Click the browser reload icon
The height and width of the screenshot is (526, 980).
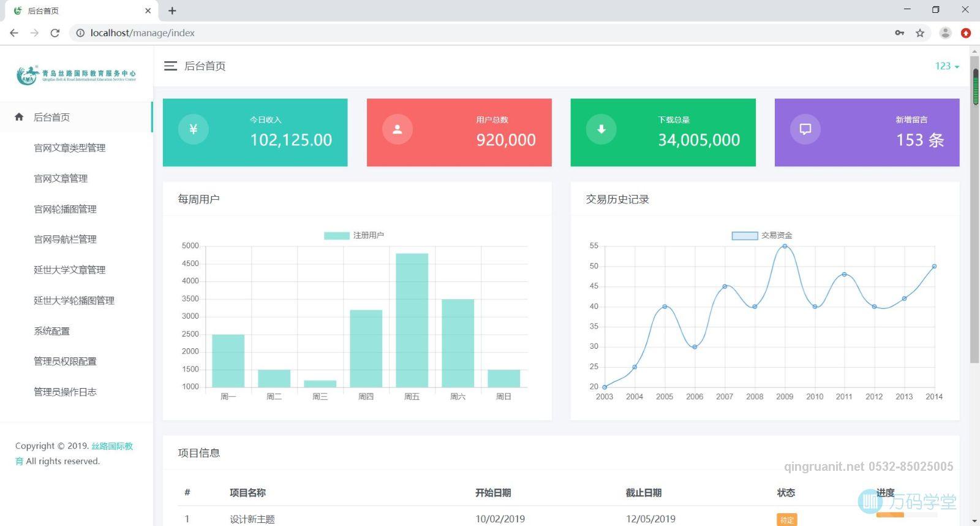click(55, 33)
